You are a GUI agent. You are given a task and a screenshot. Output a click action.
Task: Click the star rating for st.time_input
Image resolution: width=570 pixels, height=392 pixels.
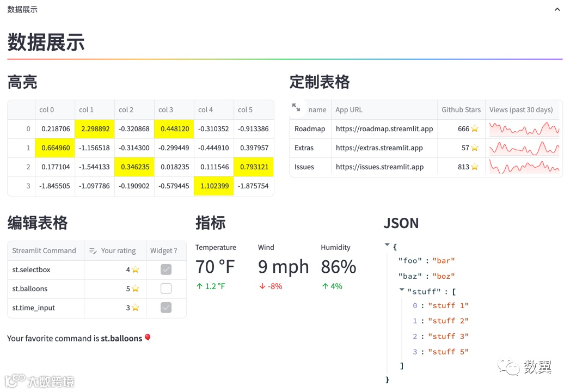tap(135, 308)
